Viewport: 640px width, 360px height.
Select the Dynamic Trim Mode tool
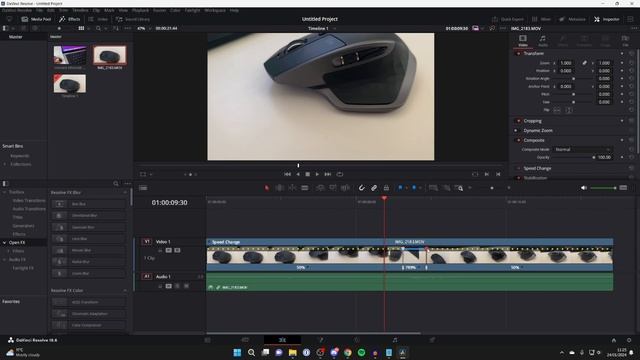292,188
